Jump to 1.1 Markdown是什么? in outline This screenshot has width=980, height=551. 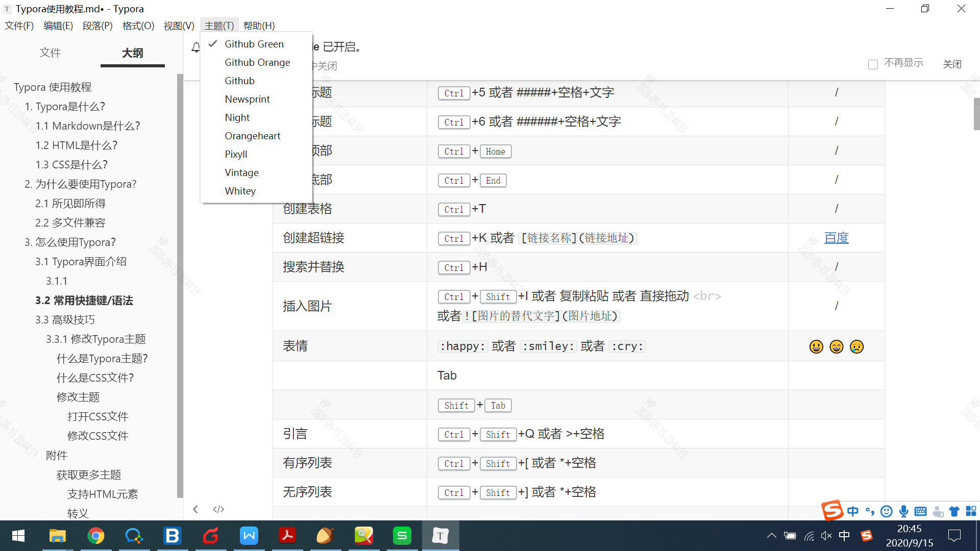point(88,126)
